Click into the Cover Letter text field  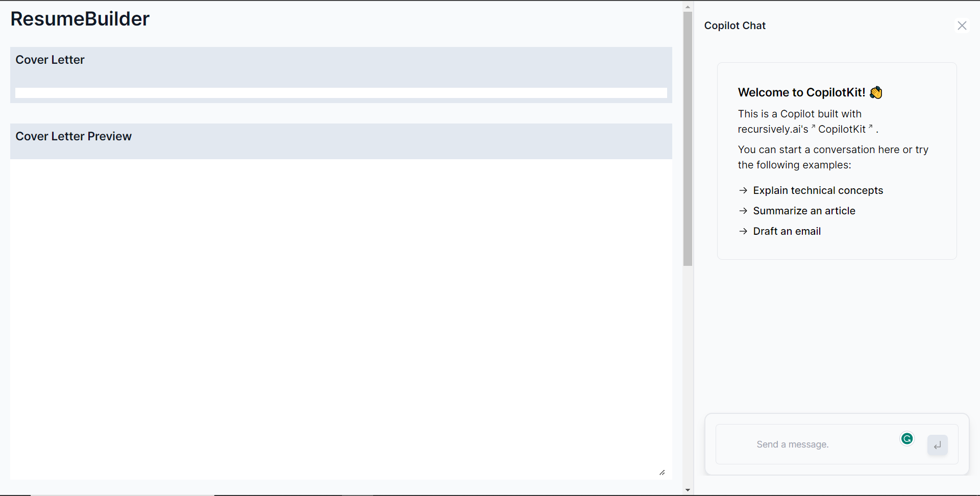click(341, 93)
